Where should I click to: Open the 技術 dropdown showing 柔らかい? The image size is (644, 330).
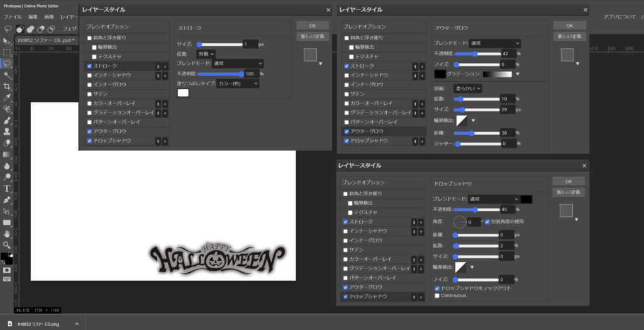[468, 89]
